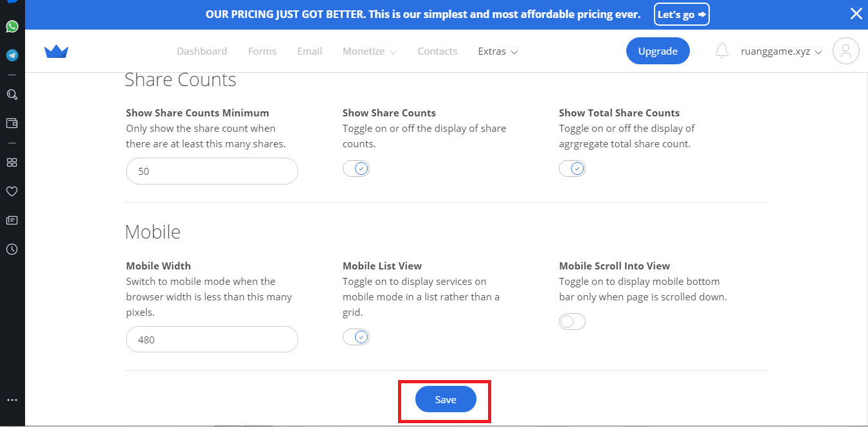The height and width of the screenshot is (427, 868).
Task: Open the ruanggame.xyz site dropdown
Action: click(x=781, y=51)
